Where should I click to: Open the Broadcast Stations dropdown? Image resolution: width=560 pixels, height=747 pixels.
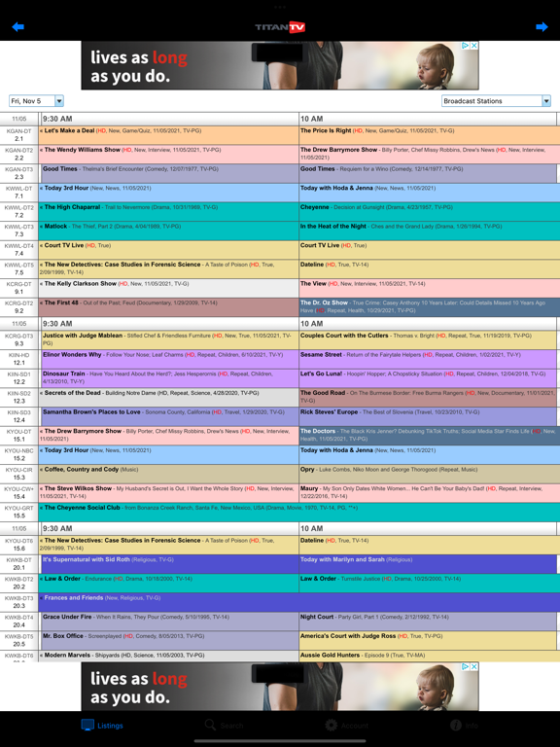496,101
